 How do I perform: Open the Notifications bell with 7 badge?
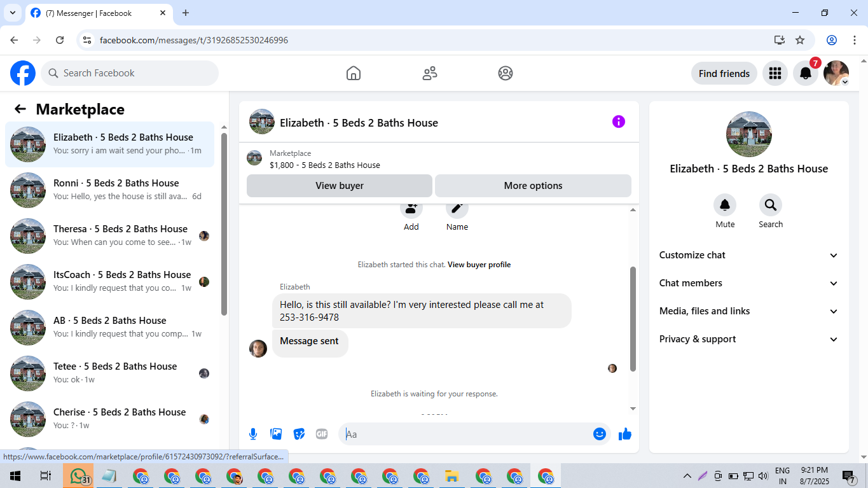click(806, 73)
